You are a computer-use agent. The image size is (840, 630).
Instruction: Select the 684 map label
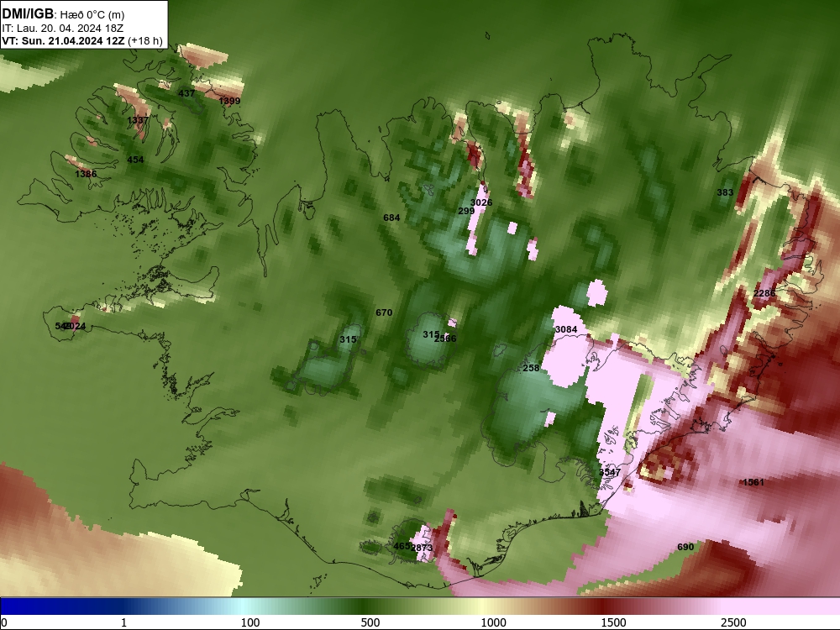point(391,218)
